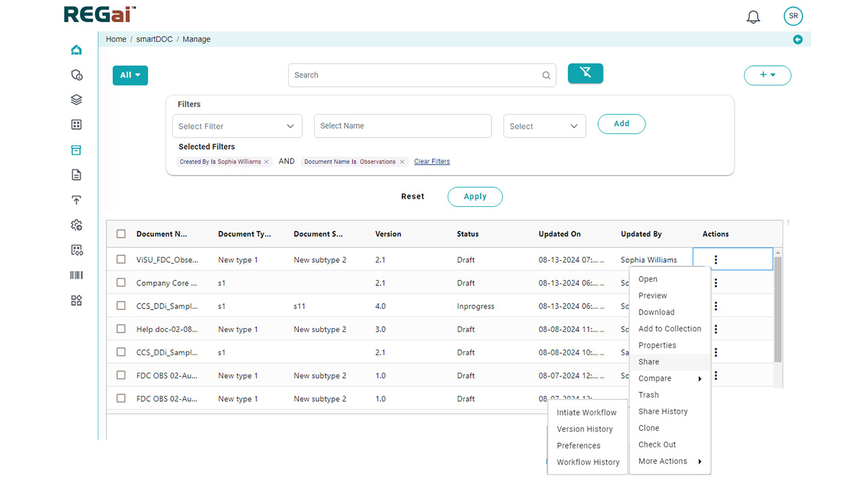Click the clear-filter funnel button
Image resolution: width=868 pixels, height=488 pixels.
[x=585, y=73]
